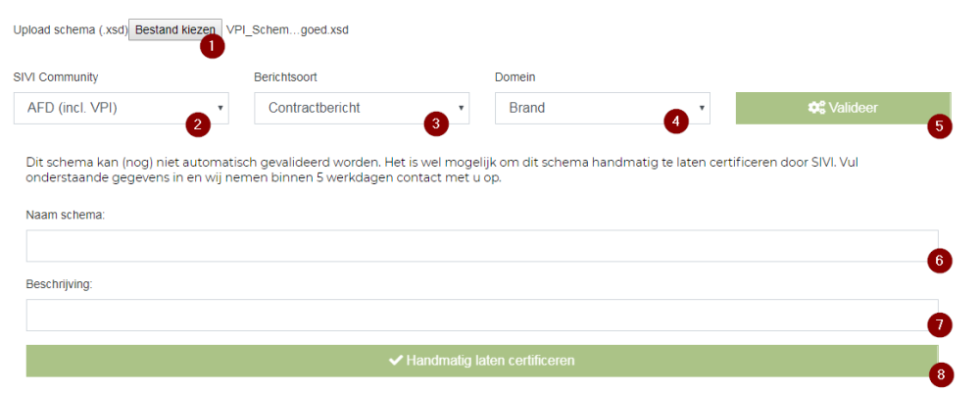Click the red number 2 marker
This screenshot has height=393, width=980.
198,123
